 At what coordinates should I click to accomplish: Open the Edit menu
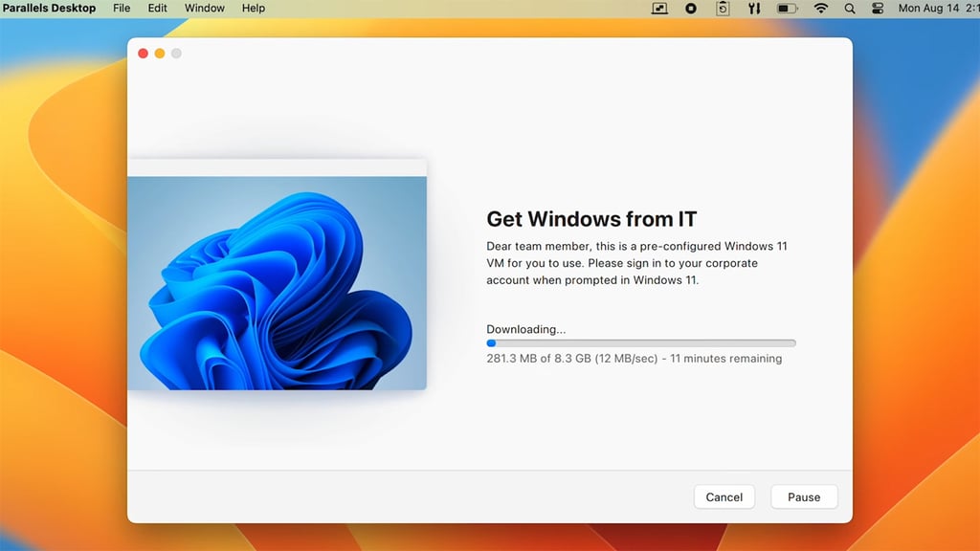point(156,9)
